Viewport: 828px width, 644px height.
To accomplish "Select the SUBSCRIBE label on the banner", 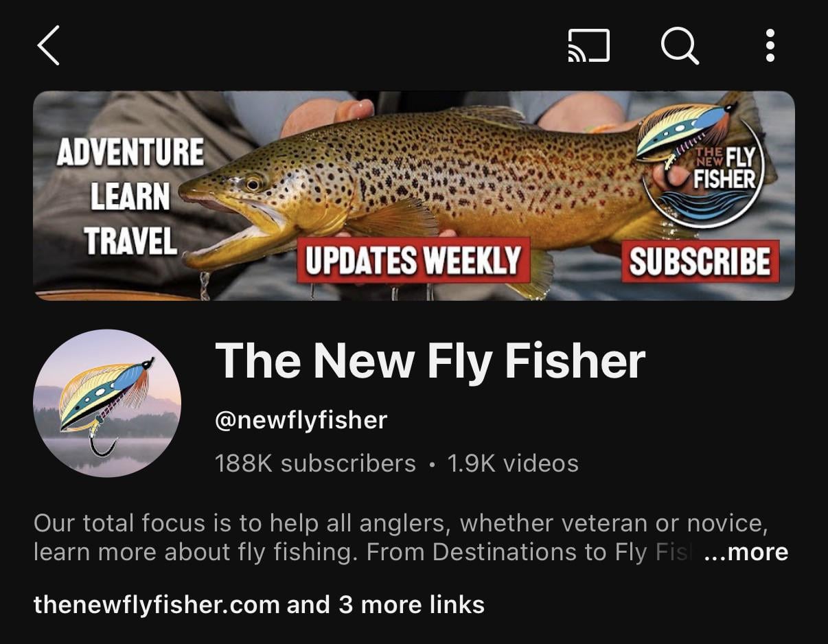I will [x=700, y=262].
